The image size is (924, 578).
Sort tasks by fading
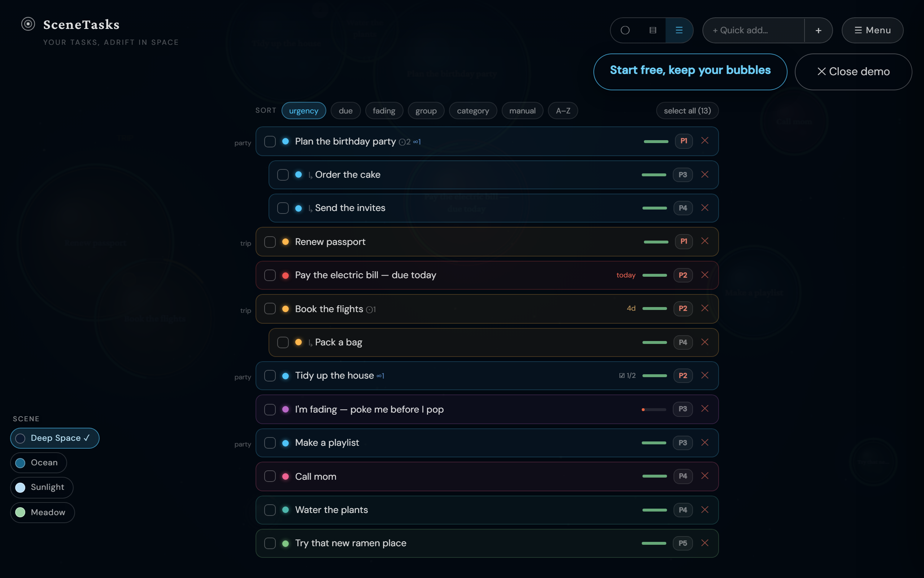pos(384,111)
